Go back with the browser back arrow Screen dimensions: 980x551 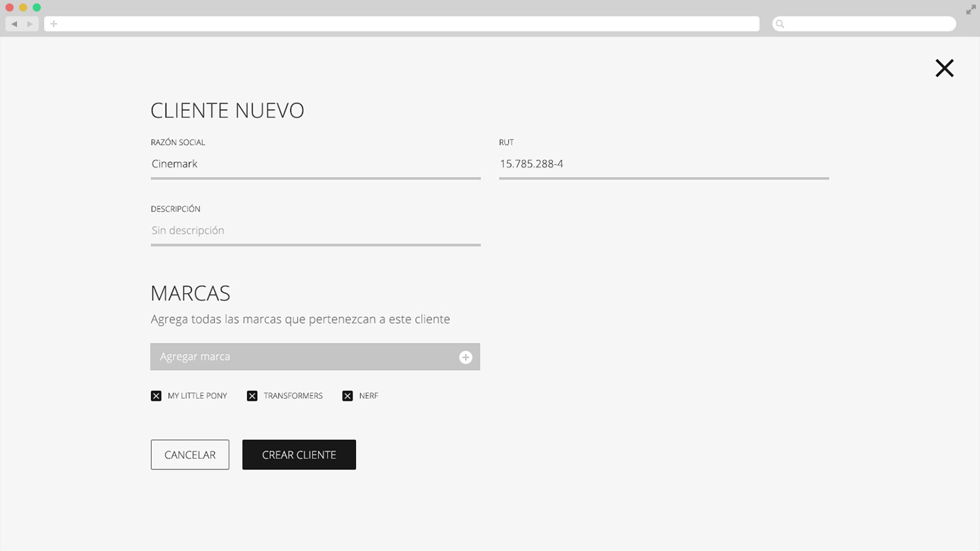point(14,24)
